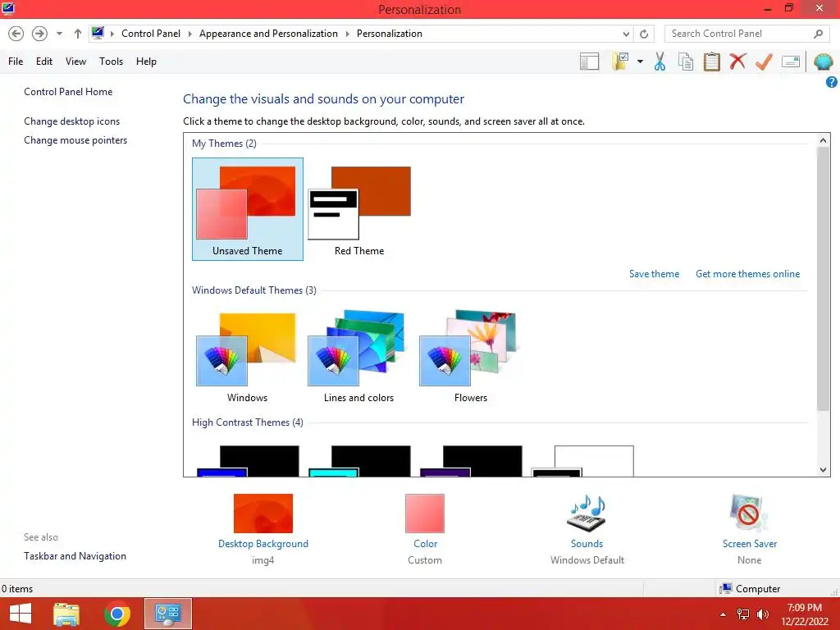Go up one level with Up arrow
The image size is (840, 630).
click(78, 34)
